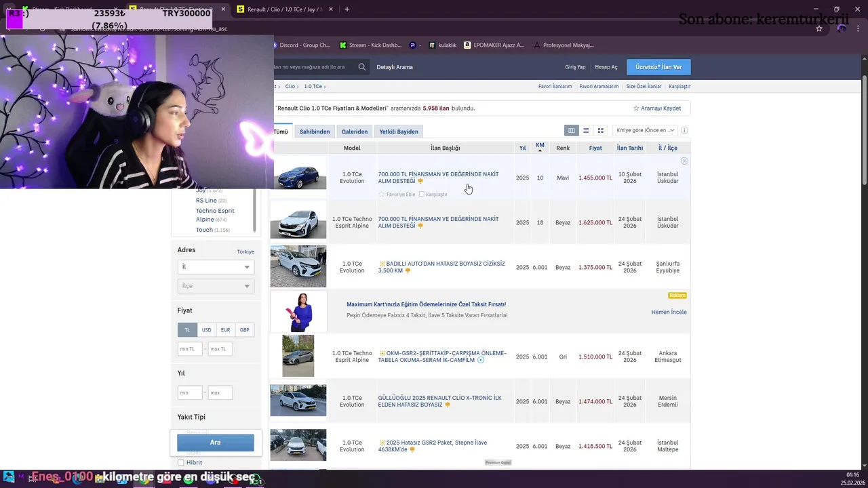Open BADILLI AUTO'DAN HATASIZ listing title
The image size is (868, 488).
[x=441, y=267]
